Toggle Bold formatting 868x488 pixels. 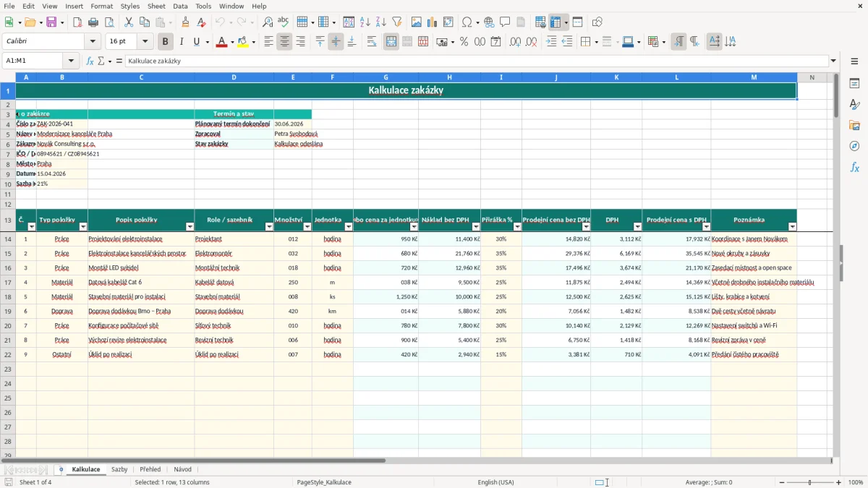[166, 42]
